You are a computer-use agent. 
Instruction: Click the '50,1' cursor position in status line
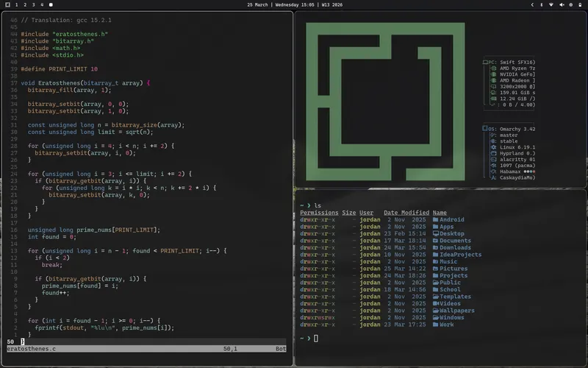coord(230,349)
